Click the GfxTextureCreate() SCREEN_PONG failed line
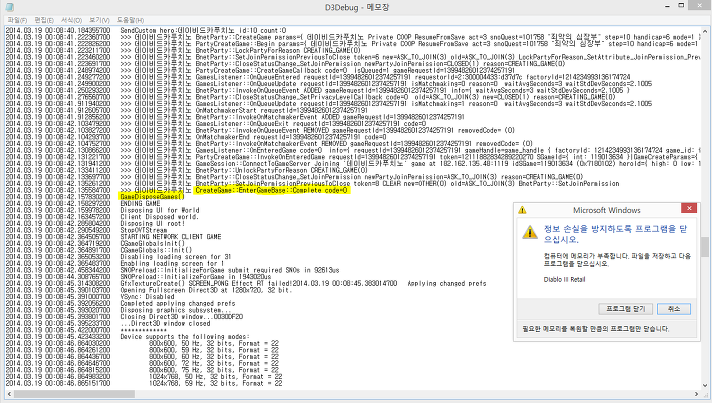The width and height of the screenshot is (712, 403). pyautogui.click(x=303, y=283)
